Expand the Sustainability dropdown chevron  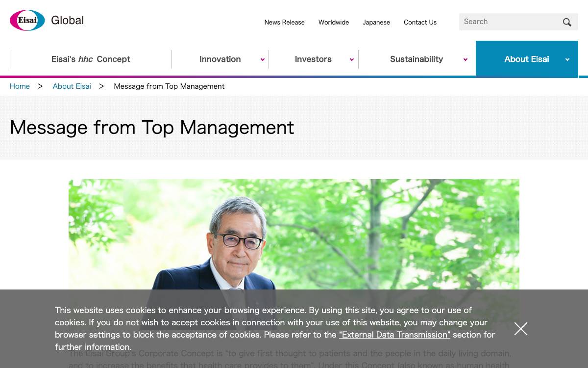pos(465,59)
